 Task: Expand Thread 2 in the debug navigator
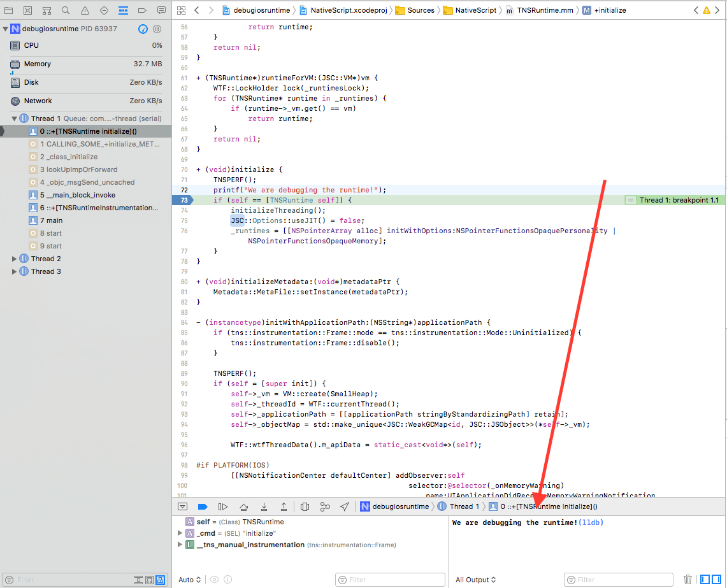pos(13,259)
